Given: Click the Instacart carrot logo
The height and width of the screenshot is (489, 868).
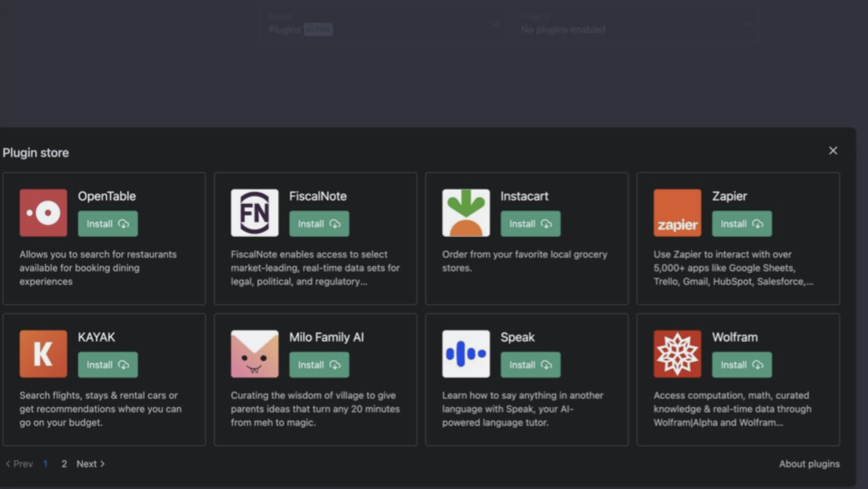Looking at the screenshot, I should 466,213.
